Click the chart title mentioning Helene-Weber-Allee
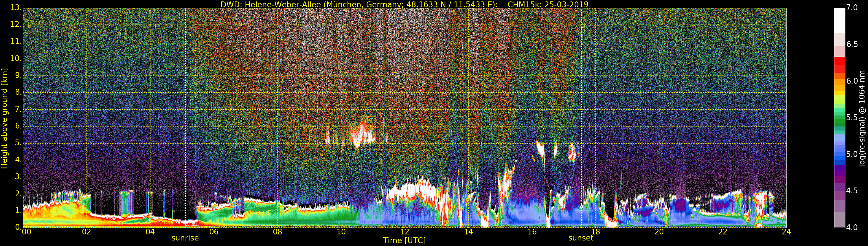The image size is (868, 246). coord(404,5)
